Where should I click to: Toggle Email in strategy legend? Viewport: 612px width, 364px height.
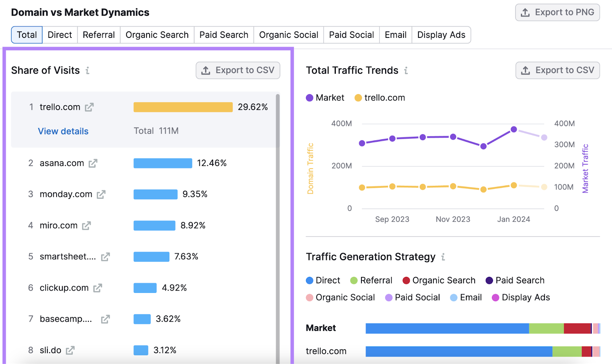point(466,297)
